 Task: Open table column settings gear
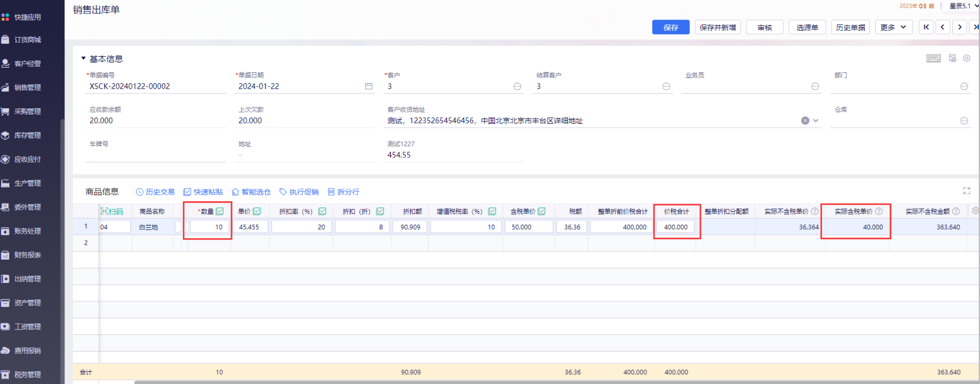(975, 211)
